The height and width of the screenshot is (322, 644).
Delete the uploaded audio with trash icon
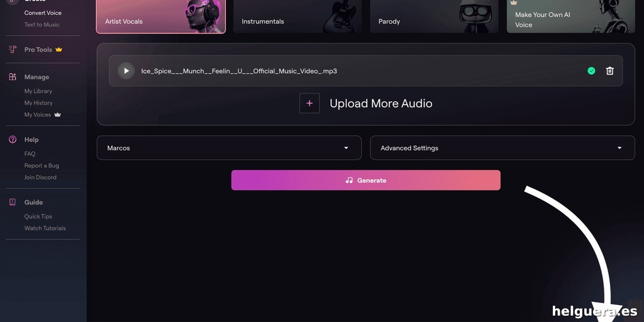tap(609, 71)
